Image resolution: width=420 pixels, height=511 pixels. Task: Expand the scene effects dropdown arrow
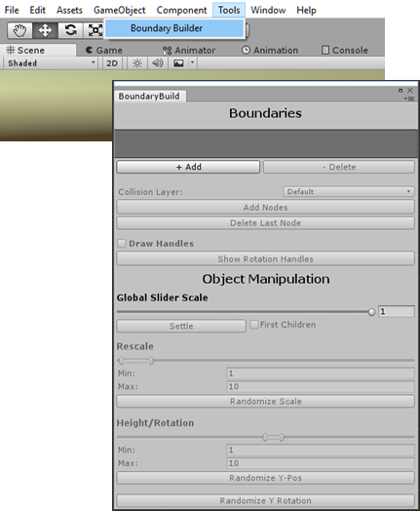coord(192,62)
